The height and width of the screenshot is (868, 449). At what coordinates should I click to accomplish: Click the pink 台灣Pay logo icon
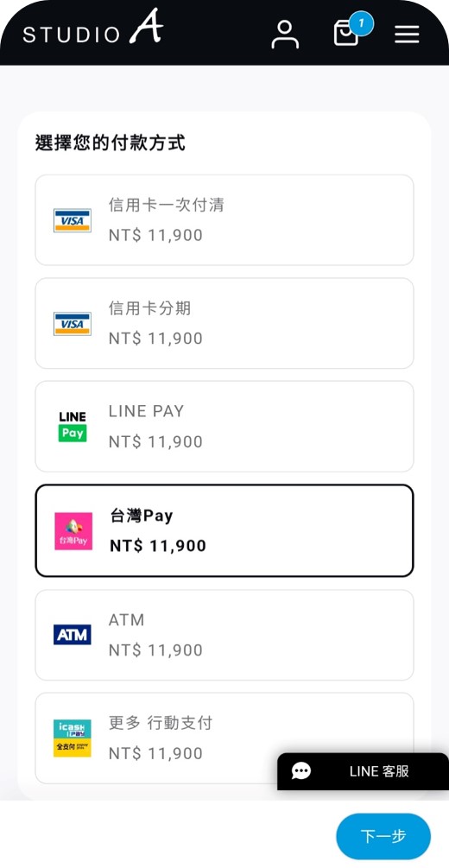pyautogui.click(x=73, y=531)
